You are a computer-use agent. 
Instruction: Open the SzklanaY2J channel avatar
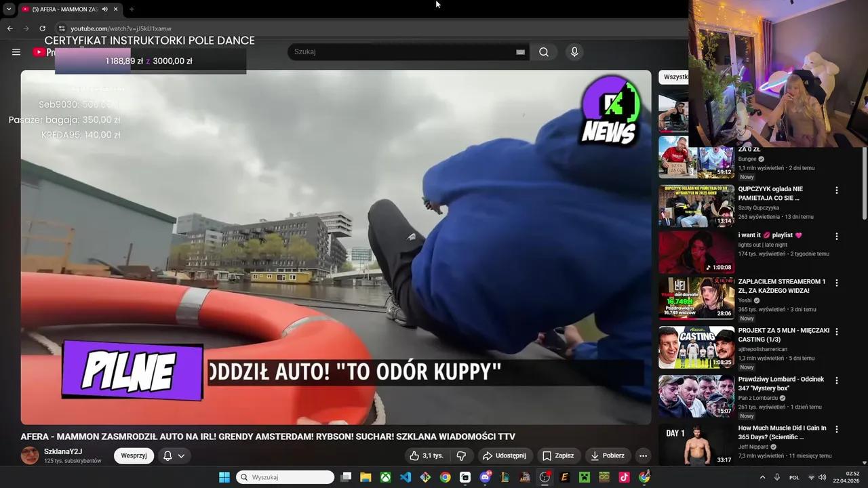click(29, 455)
